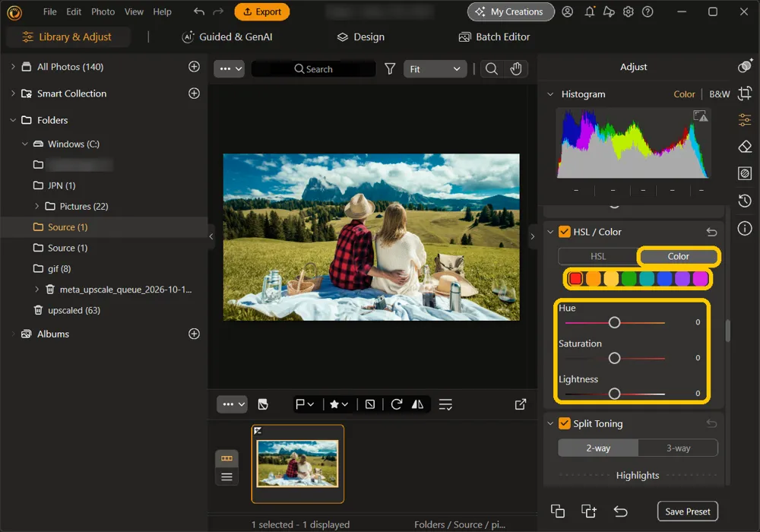
Task: Open the play tutorial icon in title bar
Action: tap(609, 11)
